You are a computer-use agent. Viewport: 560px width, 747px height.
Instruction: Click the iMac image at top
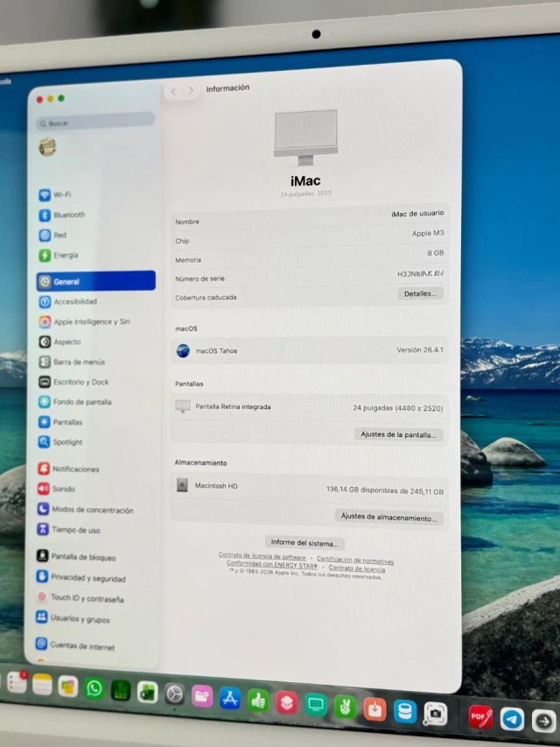[x=305, y=137]
